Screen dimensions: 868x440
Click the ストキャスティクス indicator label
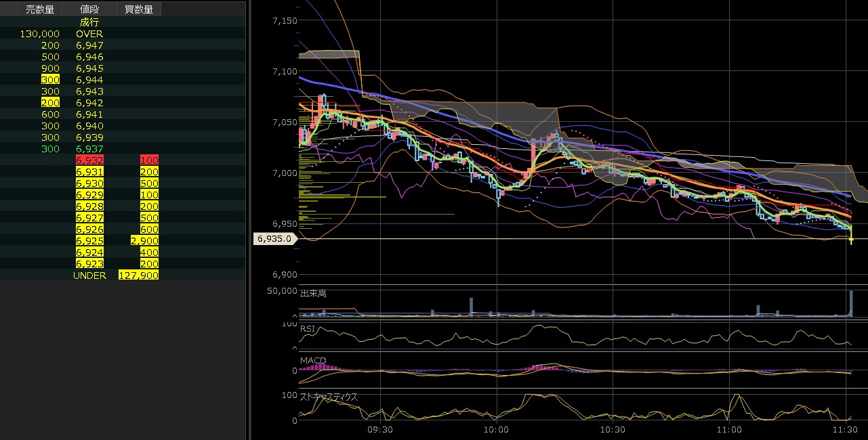click(329, 397)
